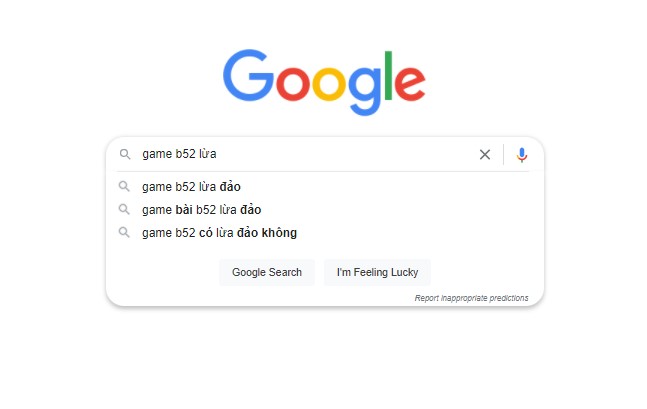Click the microphone voice search icon
Image resolution: width=647 pixels, height=409 pixels.
521,154
